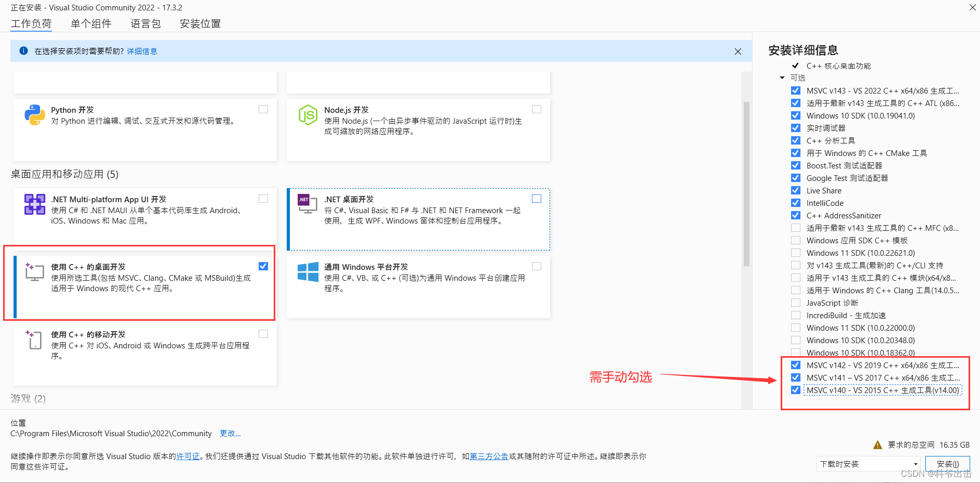Toggle 用于 Windows 的 C++ CMake 工具
Viewport: 980px width, 483px height.
[x=796, y=153]
